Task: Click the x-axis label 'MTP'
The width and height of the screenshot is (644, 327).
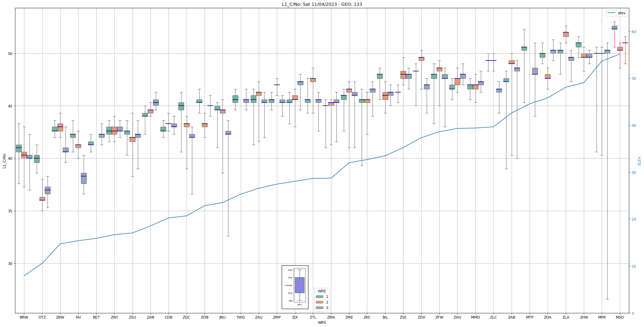Action: pos(530,317)
